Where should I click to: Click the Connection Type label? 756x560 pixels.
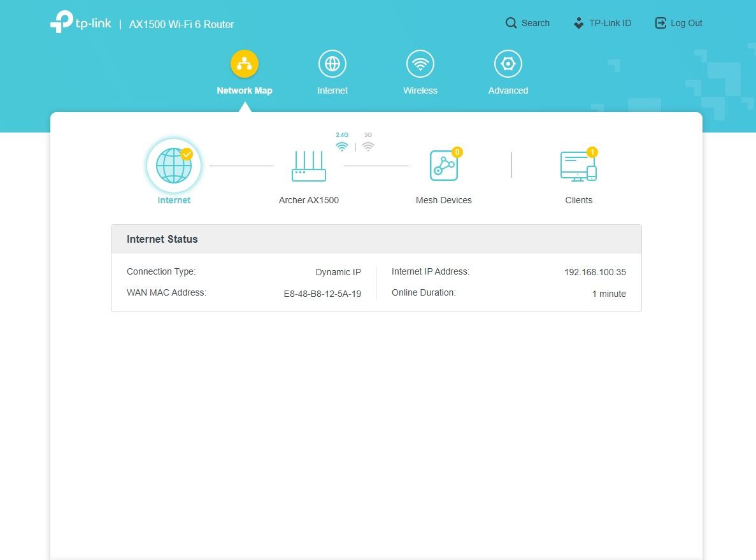click(161, 271)
